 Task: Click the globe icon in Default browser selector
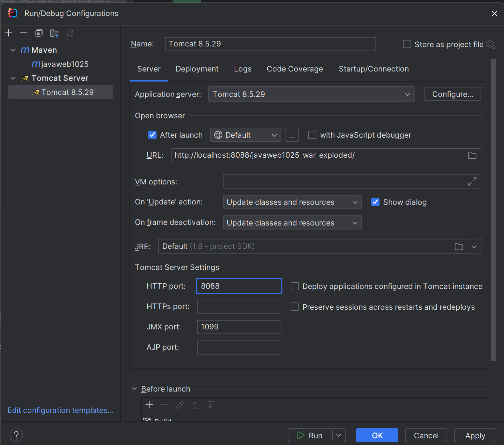coord(218,135)
